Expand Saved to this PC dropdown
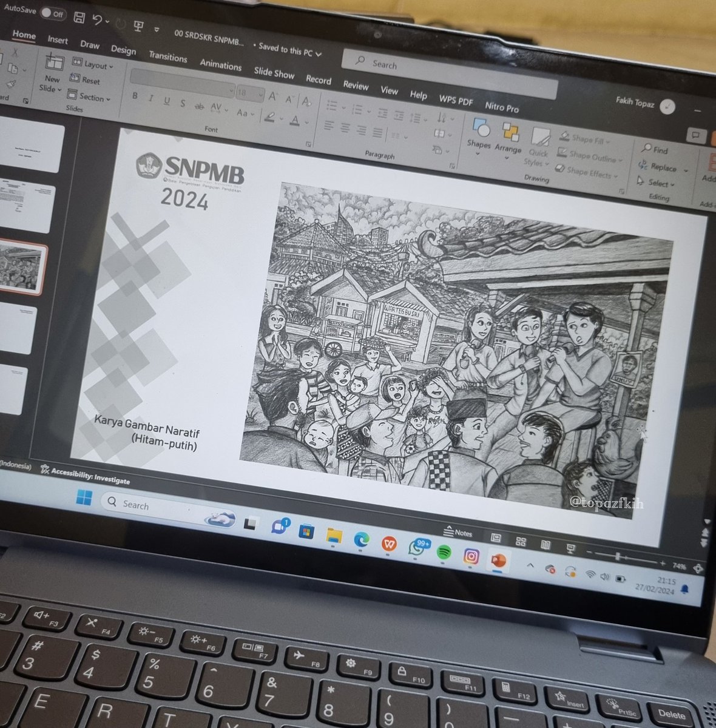 (290, 49)
